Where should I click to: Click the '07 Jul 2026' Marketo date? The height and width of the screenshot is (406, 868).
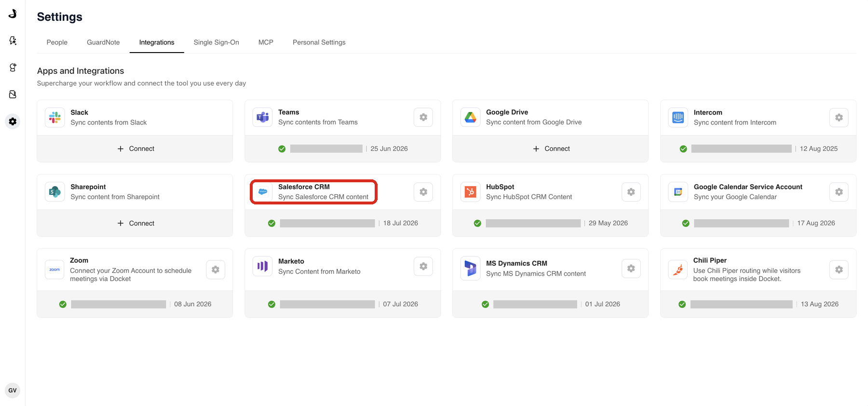click(401, 304)
